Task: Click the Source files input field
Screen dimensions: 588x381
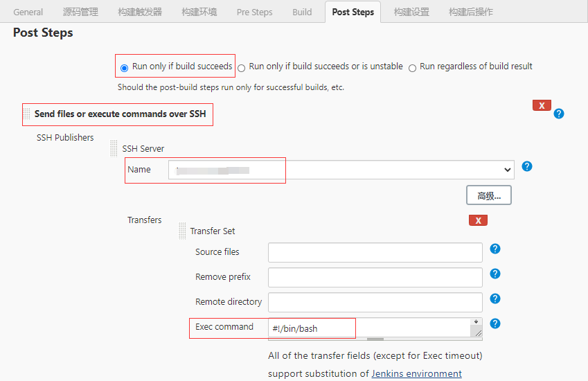Action: tap(375, 252)
